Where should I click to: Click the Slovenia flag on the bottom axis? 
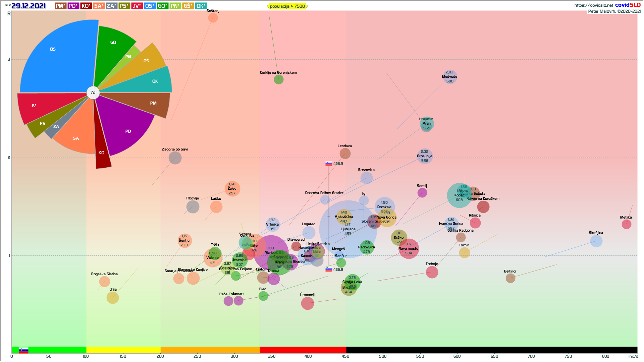point(23,350)
